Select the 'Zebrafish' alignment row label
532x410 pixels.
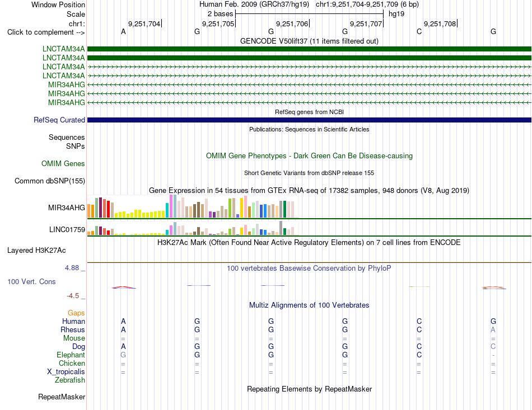coord(70,380)
